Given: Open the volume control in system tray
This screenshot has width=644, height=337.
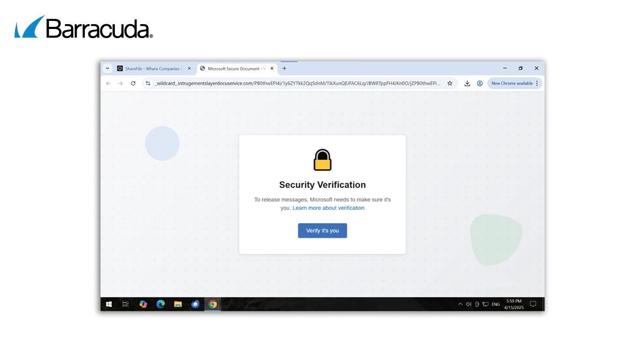Looking at the screenshot, I should [x=469, y=304].
